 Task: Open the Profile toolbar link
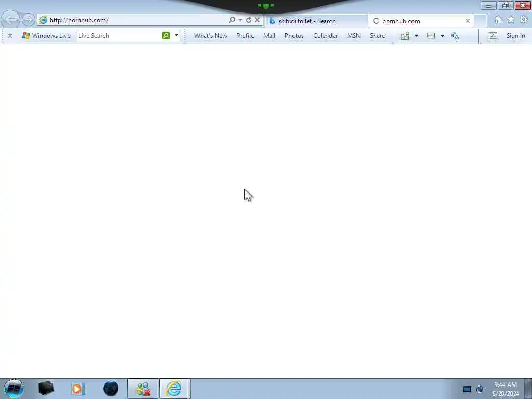245,36
